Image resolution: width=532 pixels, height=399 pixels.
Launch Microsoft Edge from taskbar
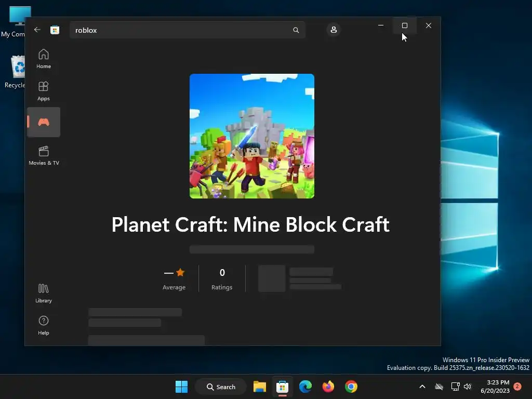click(305, 387)
